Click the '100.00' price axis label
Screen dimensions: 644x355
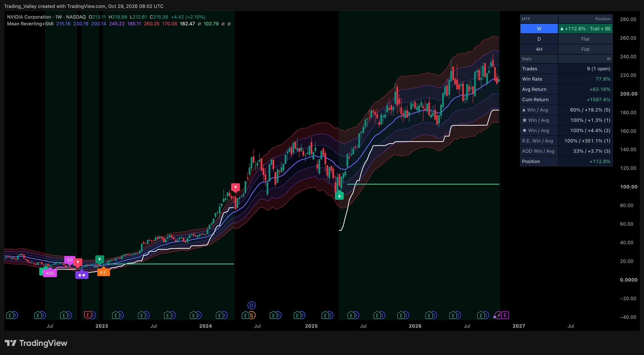(x=629, y=187)
